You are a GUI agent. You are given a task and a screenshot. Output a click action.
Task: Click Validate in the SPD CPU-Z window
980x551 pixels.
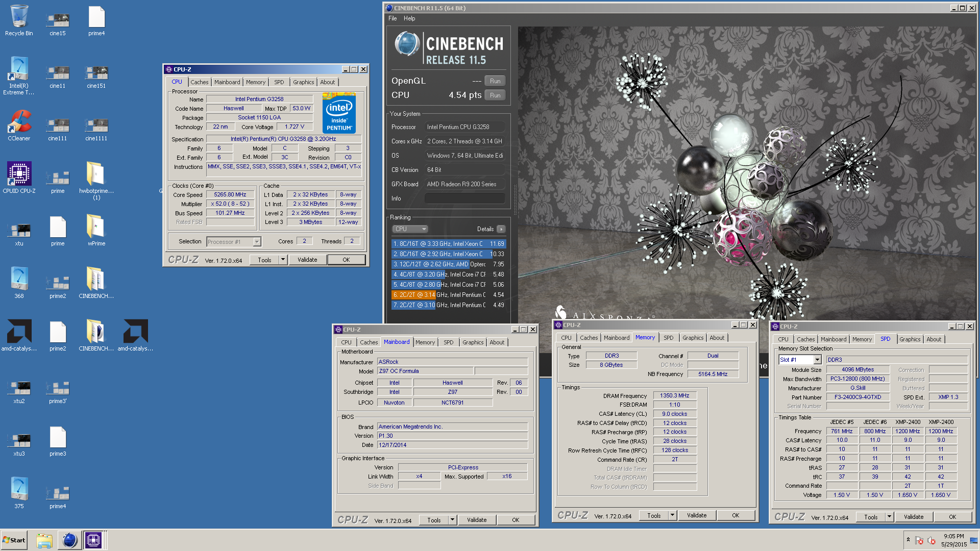point(914,517)
